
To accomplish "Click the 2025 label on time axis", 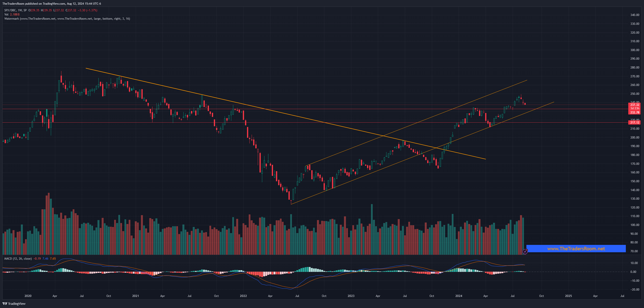I will pyautogui.click(x=568, y=296).
